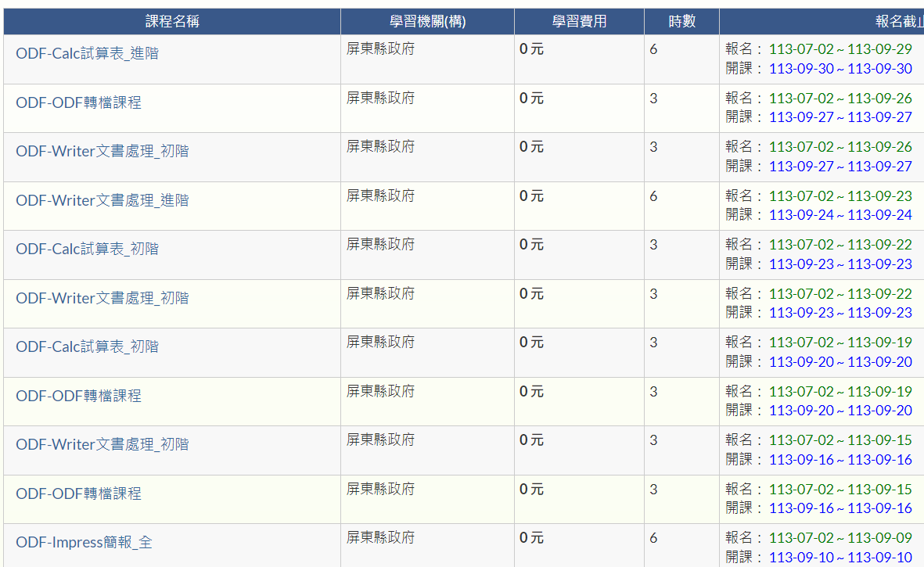Viewport: 924px width, 567px height.
Task: Sort by 學習機關(構) column header
Action: (427, 22)
